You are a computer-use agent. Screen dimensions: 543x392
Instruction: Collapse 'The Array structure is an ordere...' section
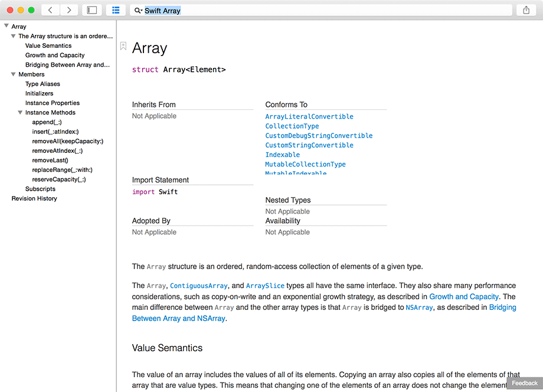13,35
